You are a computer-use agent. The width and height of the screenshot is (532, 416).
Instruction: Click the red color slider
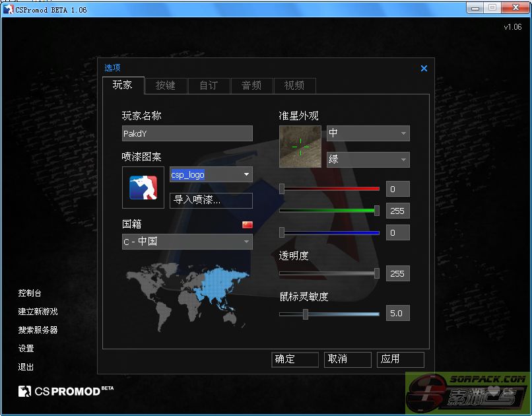click(329, 189)
